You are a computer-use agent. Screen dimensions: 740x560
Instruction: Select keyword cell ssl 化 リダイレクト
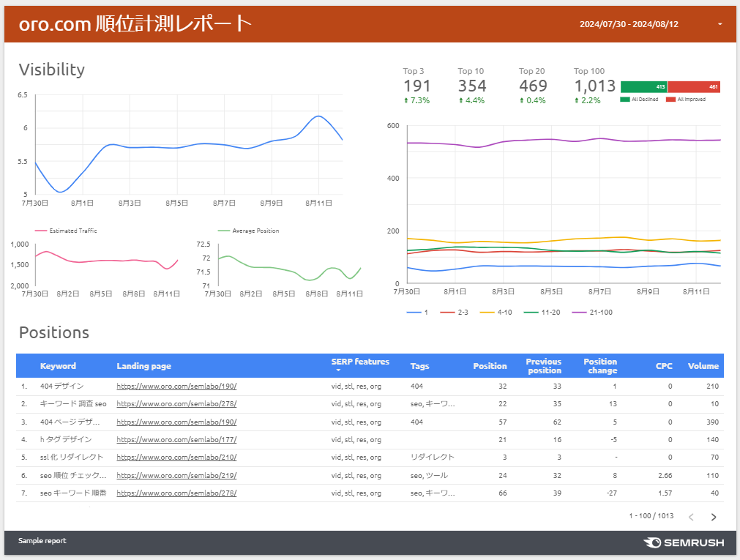(x=72, y=457)
